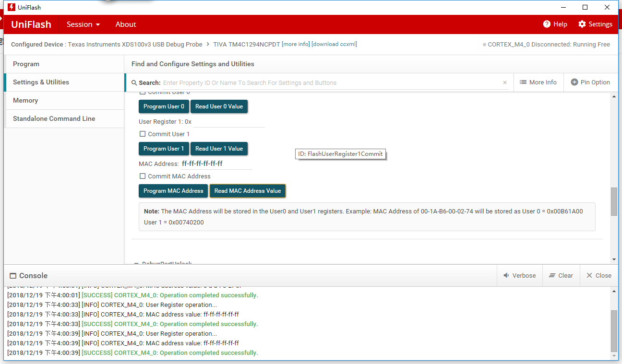
Task: Click the [download ccxml] link
Action: 335,44
